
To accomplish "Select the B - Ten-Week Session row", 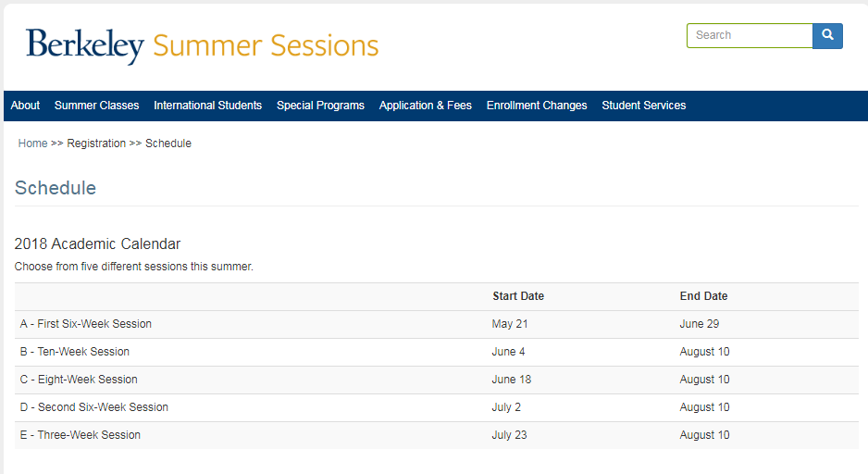I will tap(436, 352).
